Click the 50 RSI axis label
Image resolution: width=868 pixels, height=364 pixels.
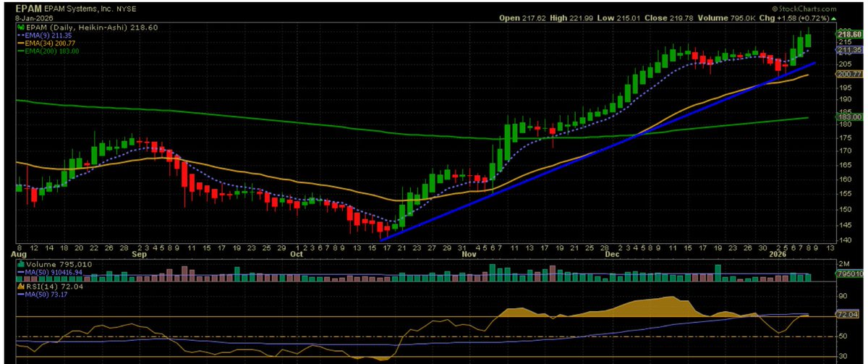(x=842, y=337)
